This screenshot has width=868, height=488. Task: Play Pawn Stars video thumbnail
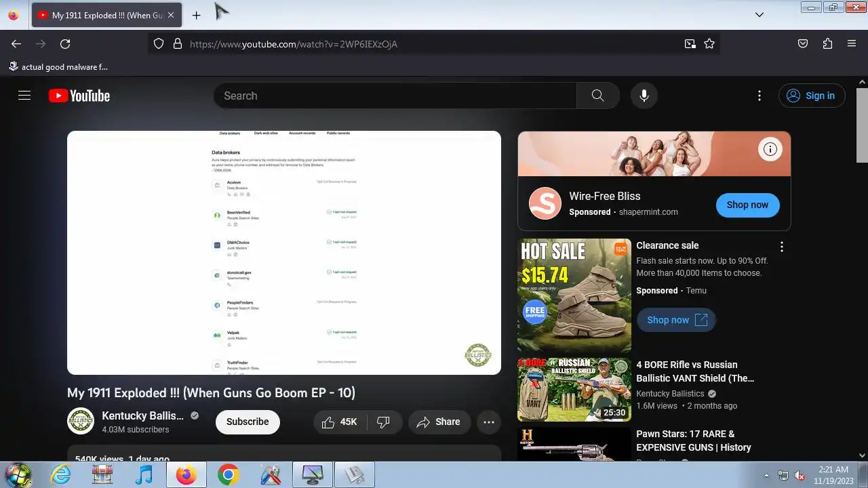coord(574,444)
